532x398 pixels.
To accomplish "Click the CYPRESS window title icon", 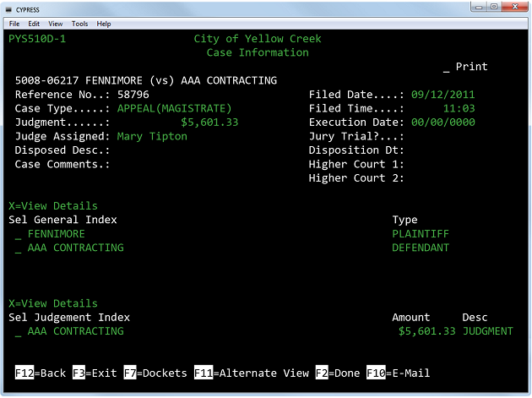I will pyautogui.click(x=9, y=10).
